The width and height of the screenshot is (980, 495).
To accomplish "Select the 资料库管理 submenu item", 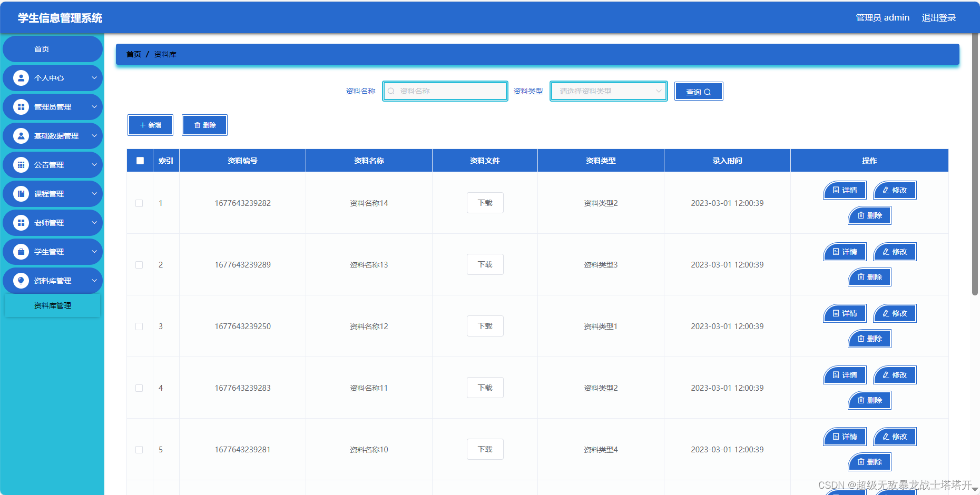I will [53, 305].
